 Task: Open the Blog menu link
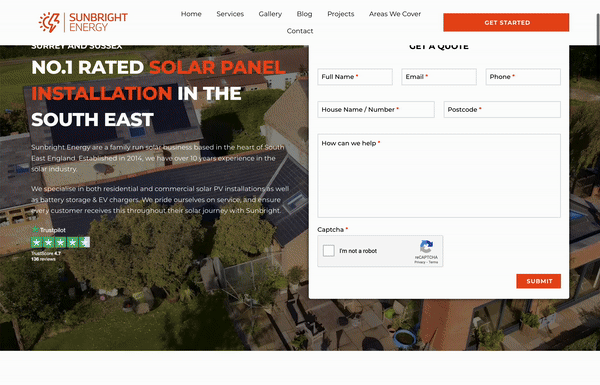click(304, 14)
